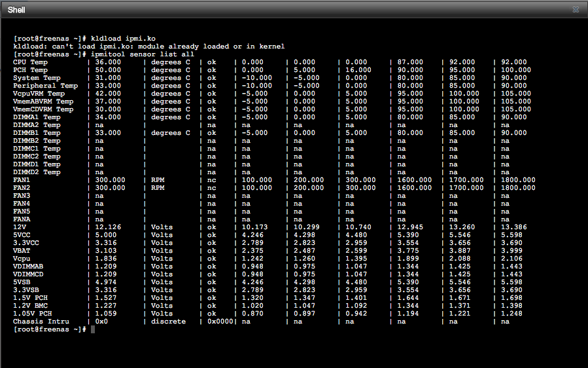The image size is (588, 368).
Task: Select the '2.106' threshold in Vcpu row
Action: coord(512,259)
